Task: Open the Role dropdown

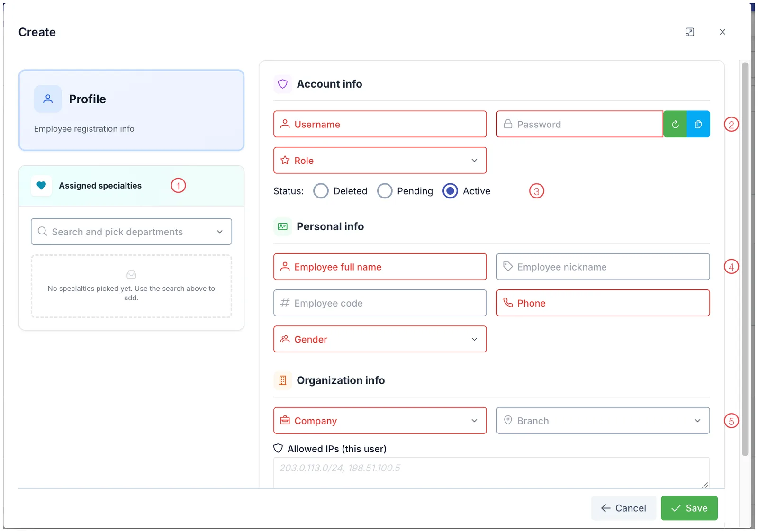Action: pos(380,160)
